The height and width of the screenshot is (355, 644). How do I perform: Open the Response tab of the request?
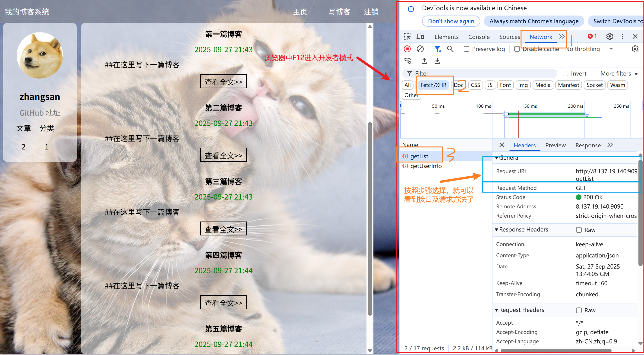588,145
